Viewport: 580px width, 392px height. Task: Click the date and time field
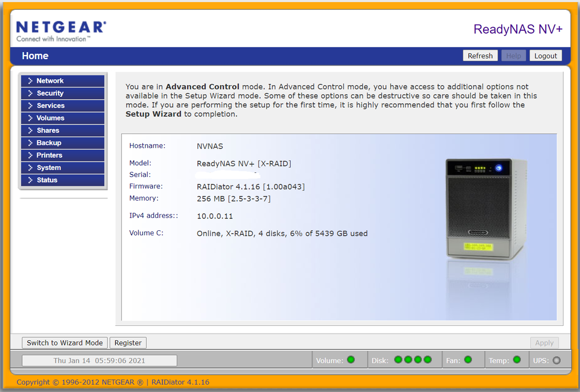[99, 361]
